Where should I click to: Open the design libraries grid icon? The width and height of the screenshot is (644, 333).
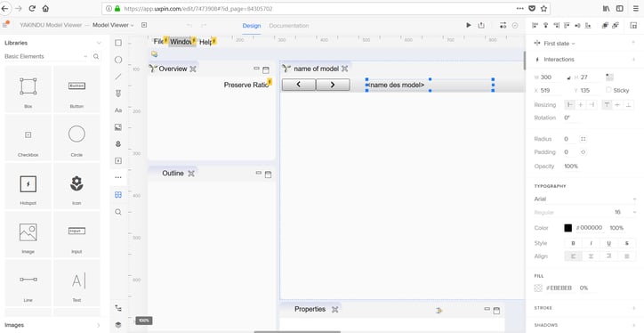click(x=118, y=194)
